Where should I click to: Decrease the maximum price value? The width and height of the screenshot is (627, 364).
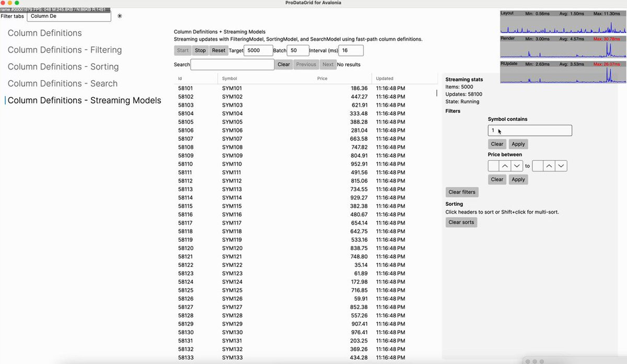click(561, 166)
